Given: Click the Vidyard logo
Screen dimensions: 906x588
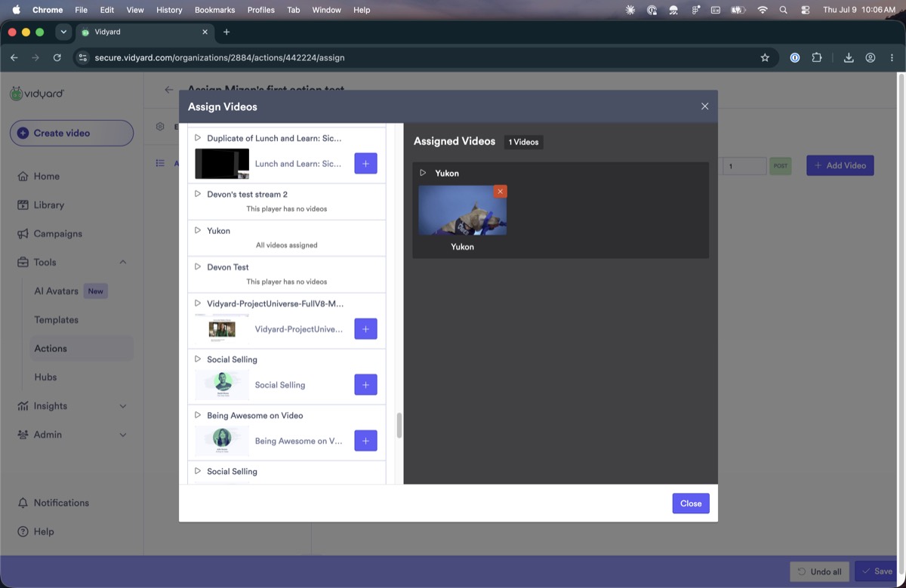Looking at the screenshot, I should coord(37,94).
